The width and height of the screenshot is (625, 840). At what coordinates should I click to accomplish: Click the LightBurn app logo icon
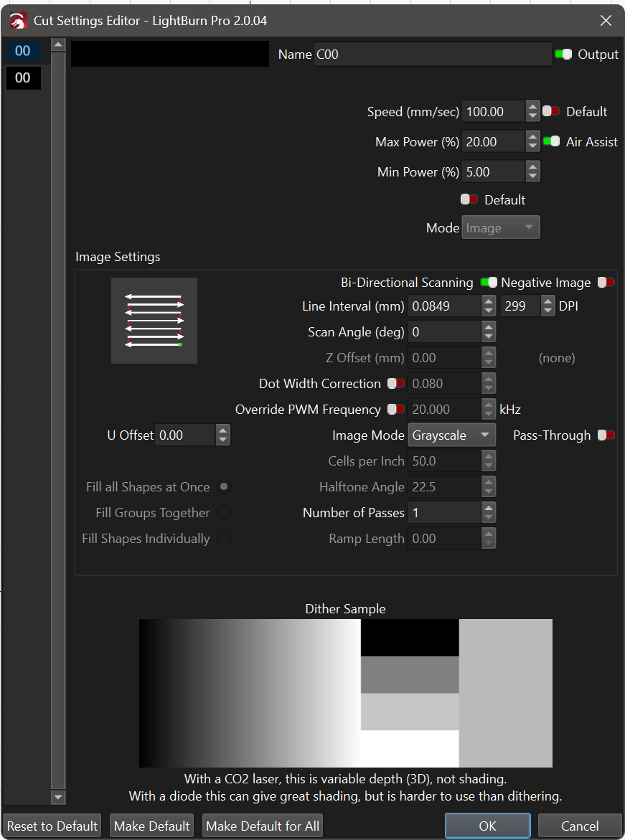18,21
